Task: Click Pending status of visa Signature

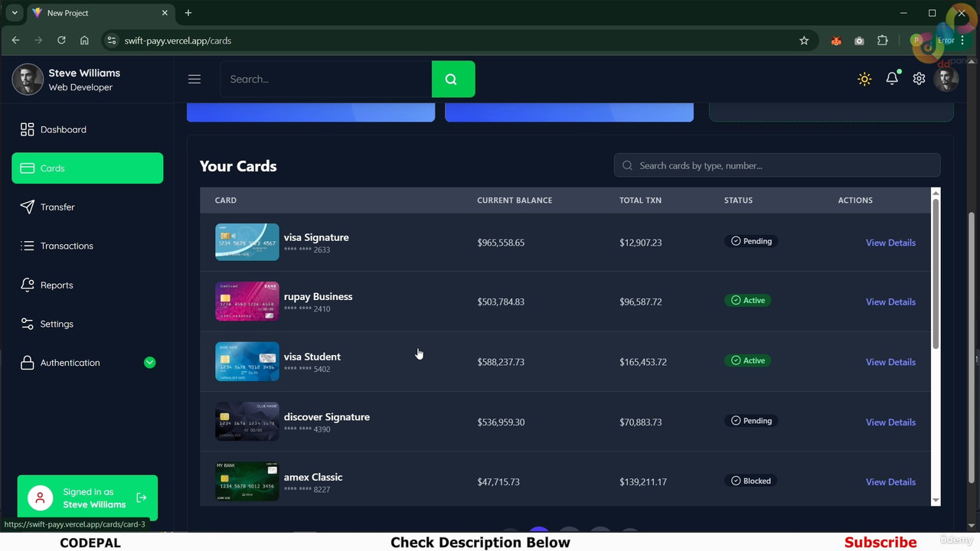Action: (x=751, y=241)
